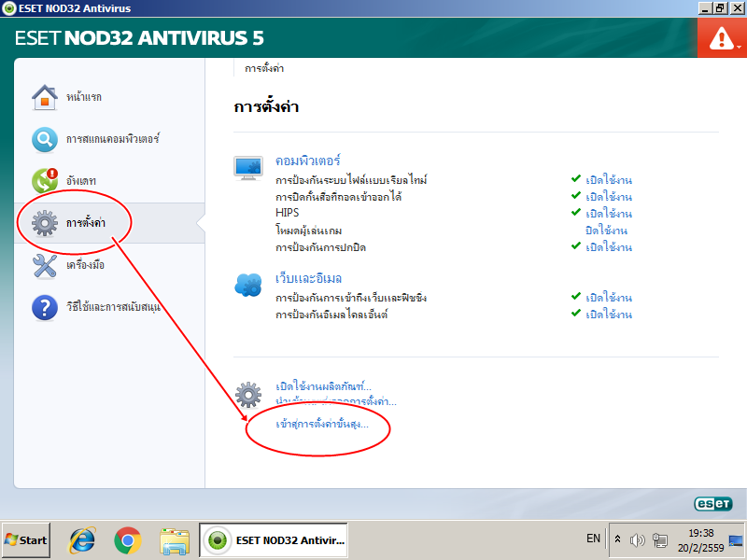Select วิธีใช้และการสนับสนุน menu item

point(113,307)
